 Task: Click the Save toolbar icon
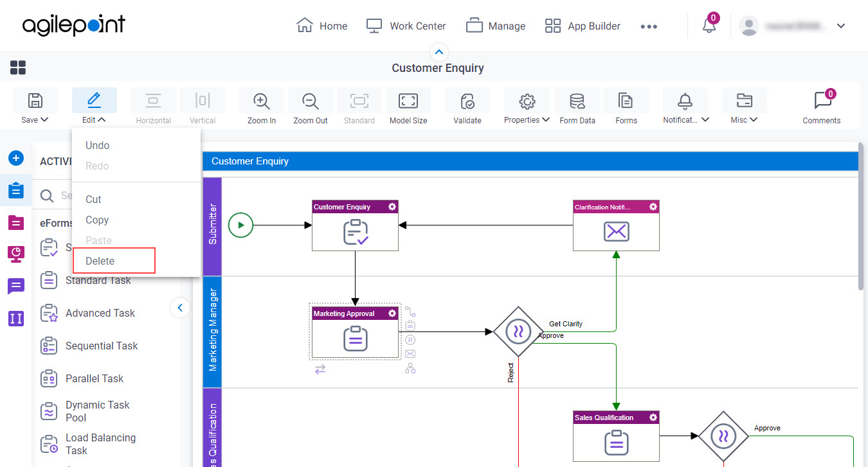[x=35, y=100]
